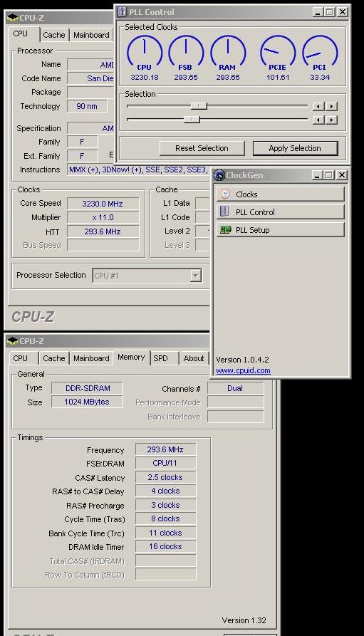
Task: Click CAS# Latency value 2.5 clocks
Action: 165,477
